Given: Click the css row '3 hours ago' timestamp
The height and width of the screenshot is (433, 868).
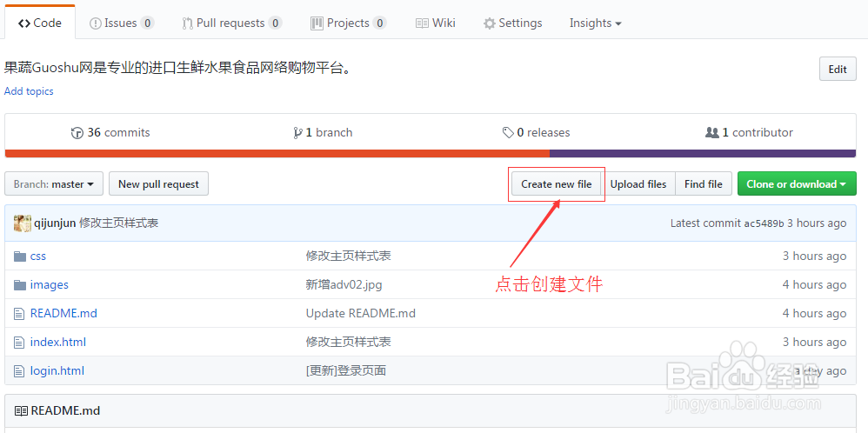Looking at the screenshot, I should tap(814, 256).
